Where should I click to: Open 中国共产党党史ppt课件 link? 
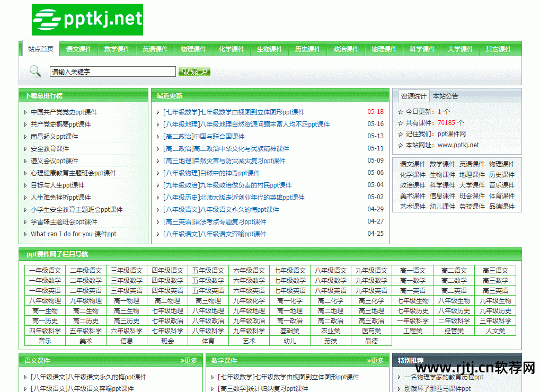click(64, 112)
